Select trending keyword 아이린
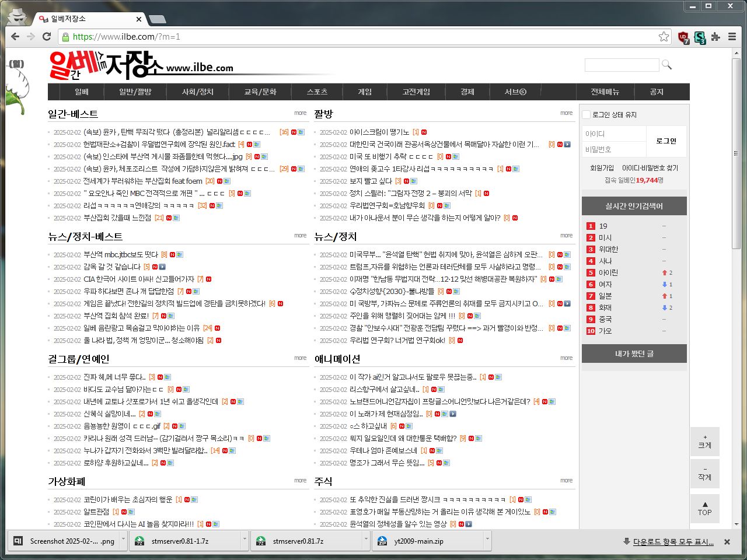Image resolution: width=747 pixels, height=560 pixels. tap(608, 273)
